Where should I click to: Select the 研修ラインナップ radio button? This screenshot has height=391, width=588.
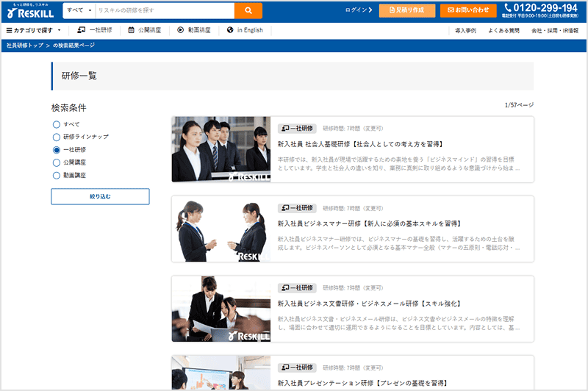point(57,137)
